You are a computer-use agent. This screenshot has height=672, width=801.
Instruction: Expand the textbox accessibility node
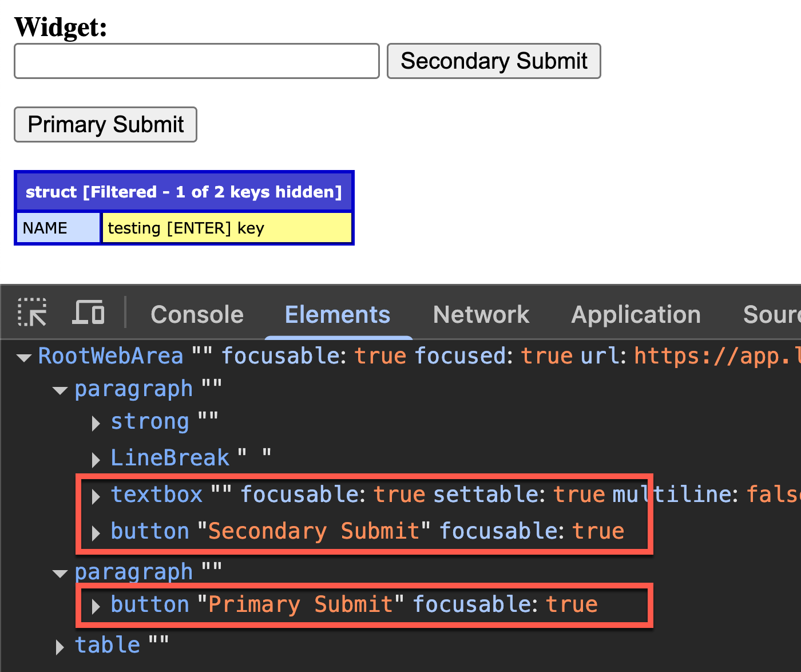coord(95,497)
